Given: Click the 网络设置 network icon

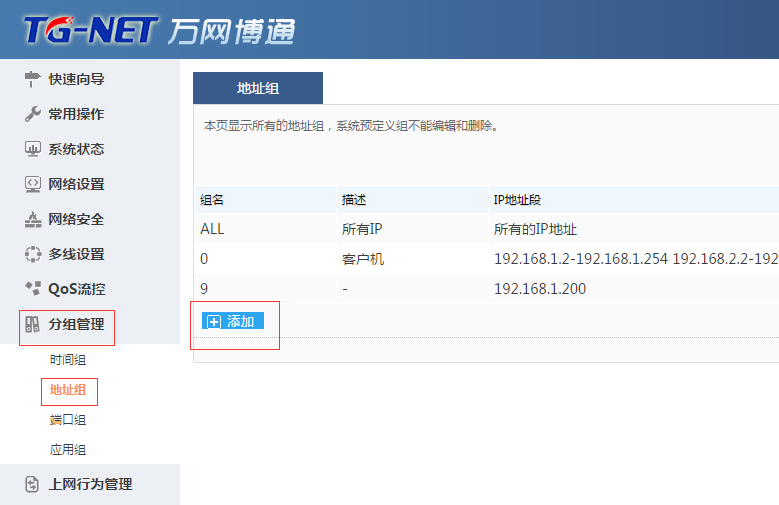Looking at the screenshot, I should coord(32,184).
